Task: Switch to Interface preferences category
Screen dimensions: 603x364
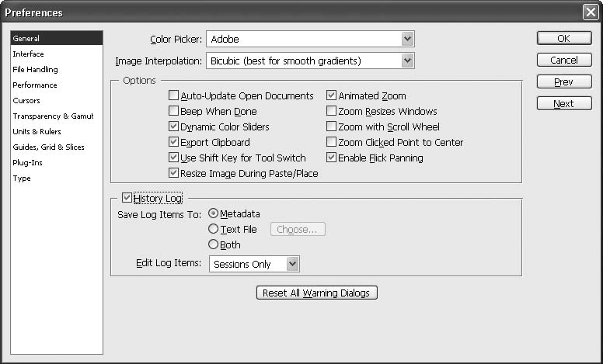Action: (29, 54)
